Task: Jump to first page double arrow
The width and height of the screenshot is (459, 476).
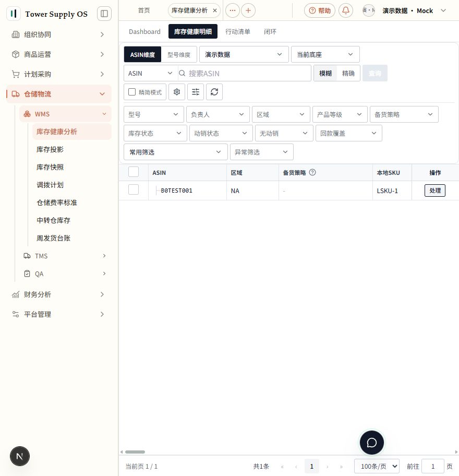Action: (282, 467)
